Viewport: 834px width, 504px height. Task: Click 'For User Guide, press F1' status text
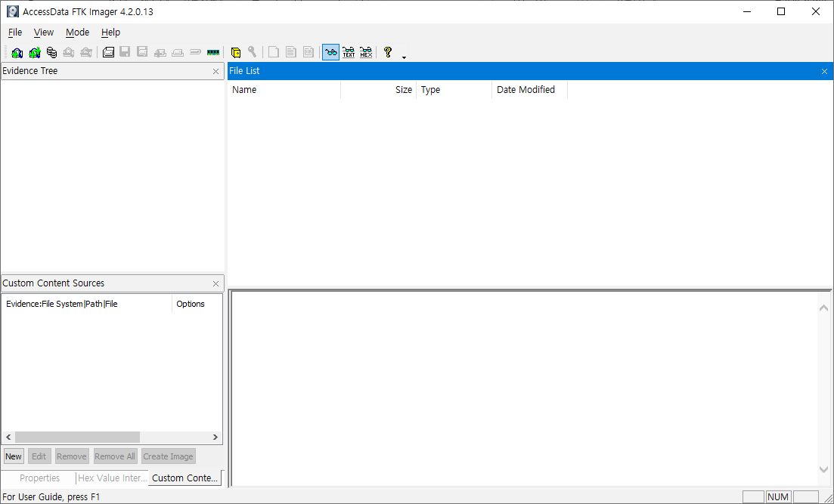tap(51, 497)
